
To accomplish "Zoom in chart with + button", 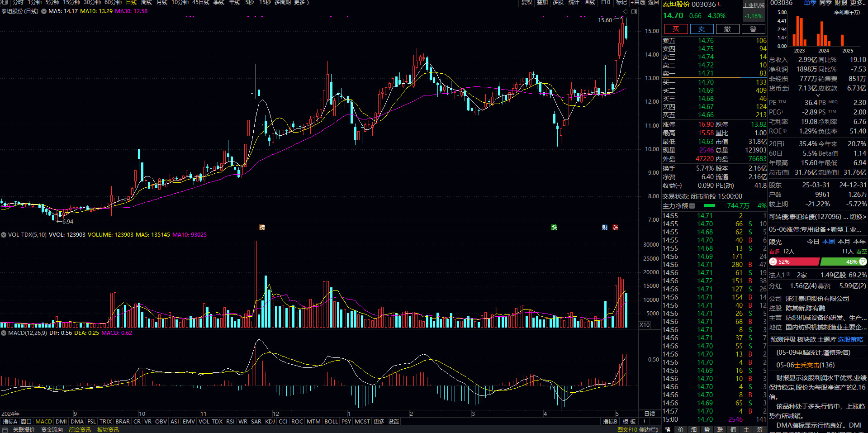I will click(x=644, y=421).
